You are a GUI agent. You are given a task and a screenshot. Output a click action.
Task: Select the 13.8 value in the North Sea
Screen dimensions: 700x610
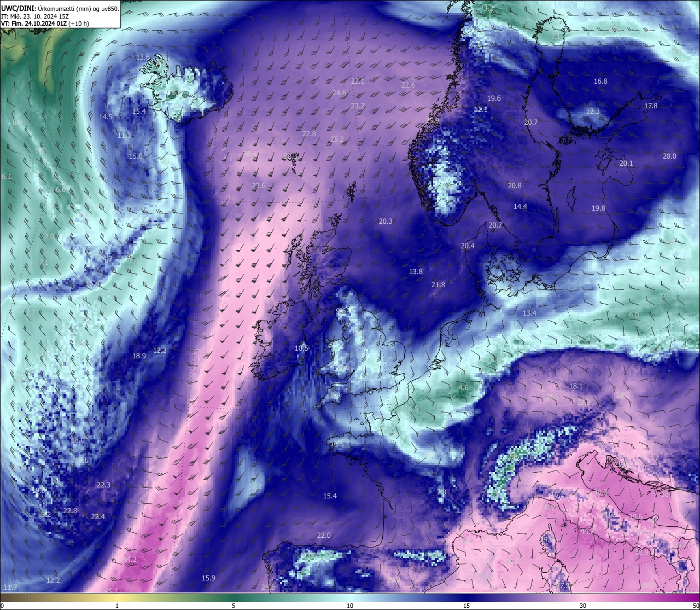[x=416, y=271]
